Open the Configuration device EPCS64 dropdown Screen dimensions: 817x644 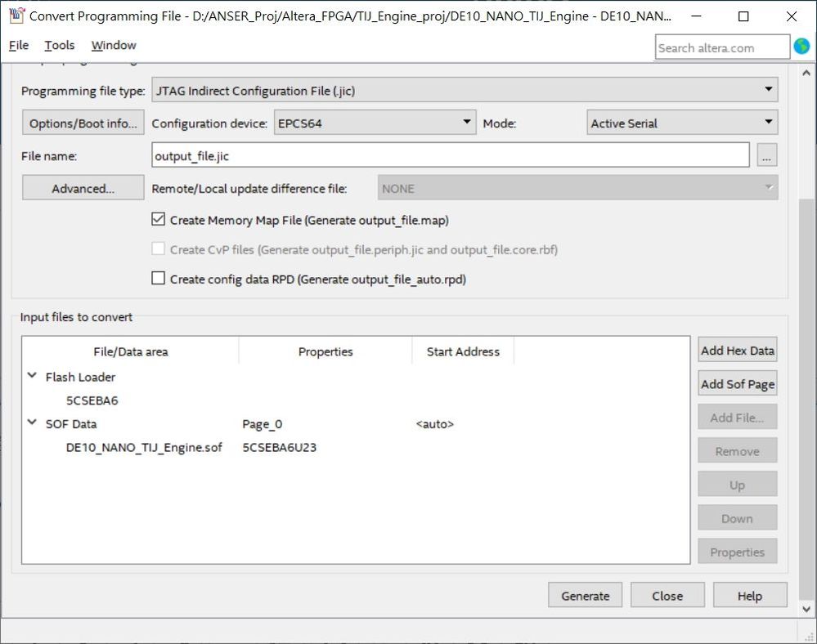(375, 123)
